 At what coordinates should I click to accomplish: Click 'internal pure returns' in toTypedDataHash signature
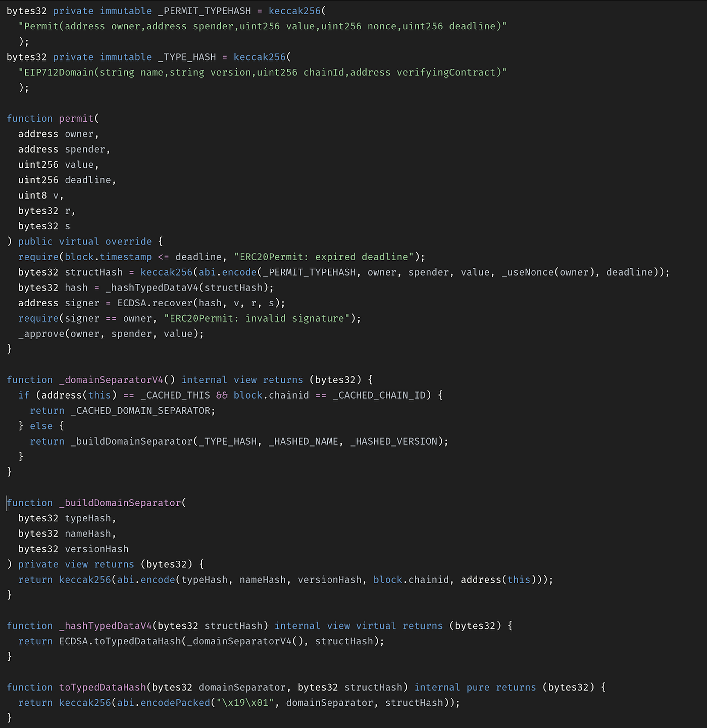click(475, 688)
